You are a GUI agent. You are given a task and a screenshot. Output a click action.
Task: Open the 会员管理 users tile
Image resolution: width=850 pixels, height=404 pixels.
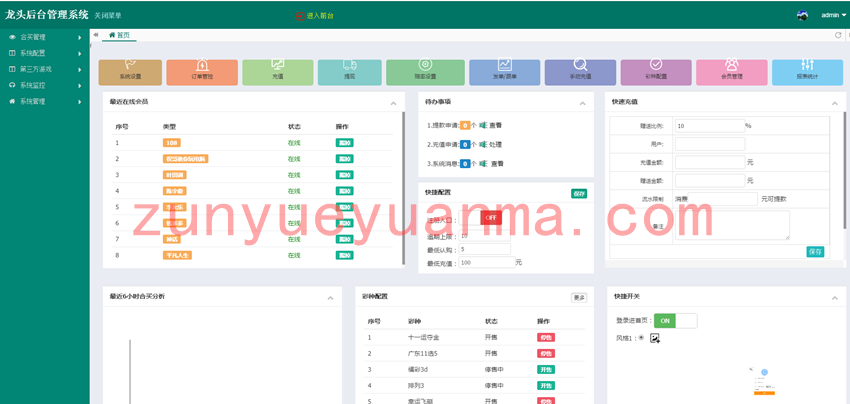click(732, 72)
